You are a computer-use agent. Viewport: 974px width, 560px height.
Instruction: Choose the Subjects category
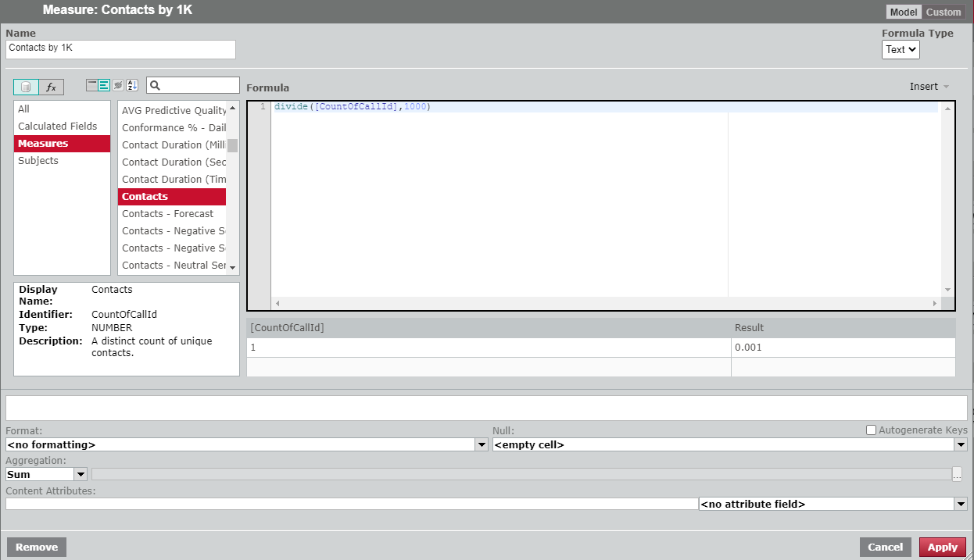38,161
